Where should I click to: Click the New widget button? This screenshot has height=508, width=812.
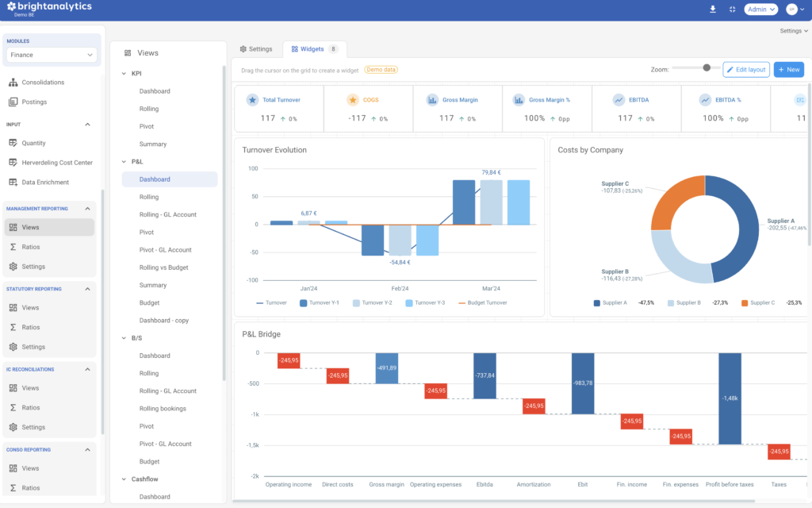pyautogui.click(x=788, y=70)
